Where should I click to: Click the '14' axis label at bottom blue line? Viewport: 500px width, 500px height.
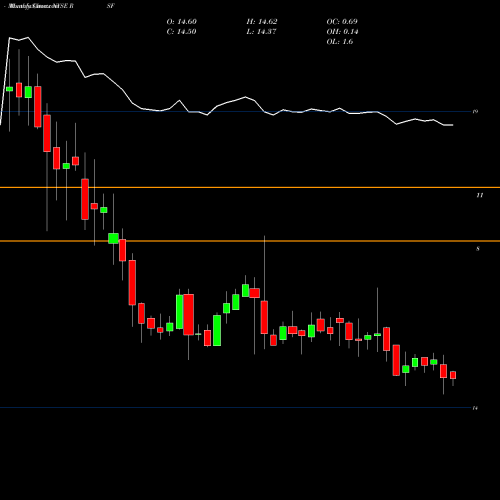(475, 408)
